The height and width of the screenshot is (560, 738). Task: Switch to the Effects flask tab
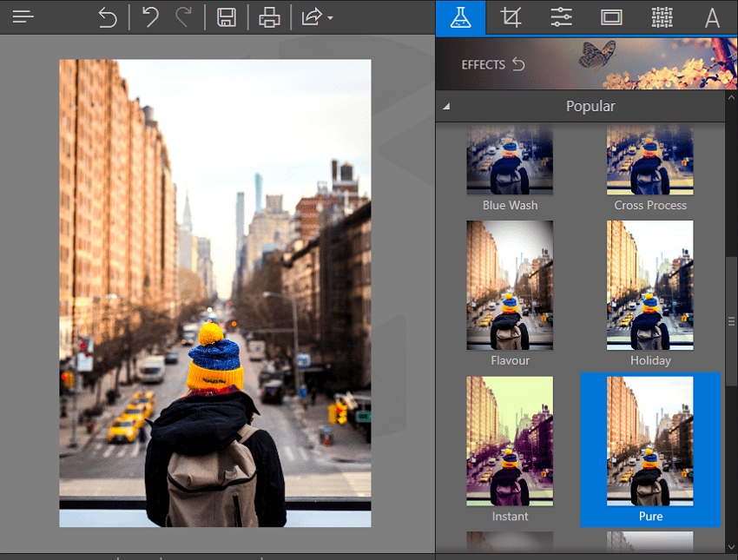(x=460, y=17)
